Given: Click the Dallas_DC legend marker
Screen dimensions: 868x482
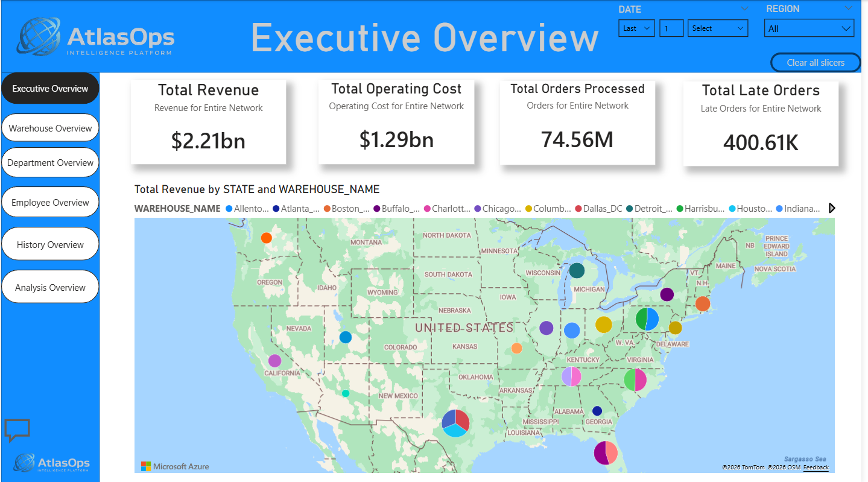Looking at the screenshot, I should coord(578,208).
